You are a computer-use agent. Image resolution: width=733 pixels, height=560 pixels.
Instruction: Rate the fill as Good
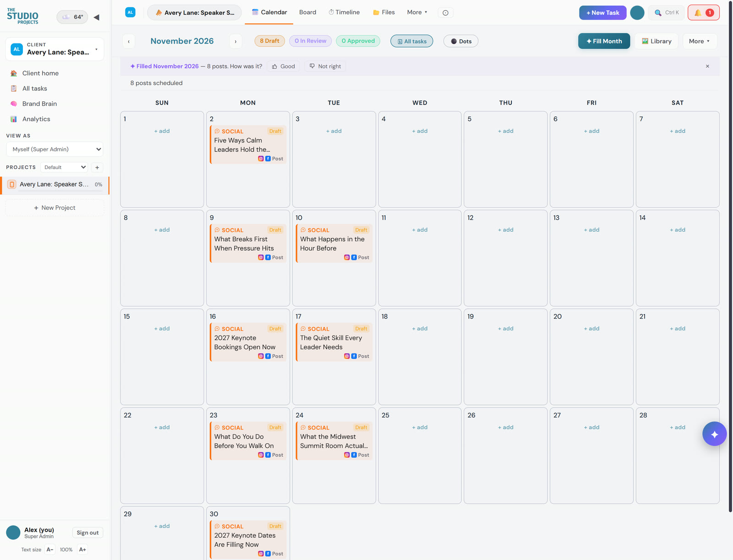pos(284,66)
